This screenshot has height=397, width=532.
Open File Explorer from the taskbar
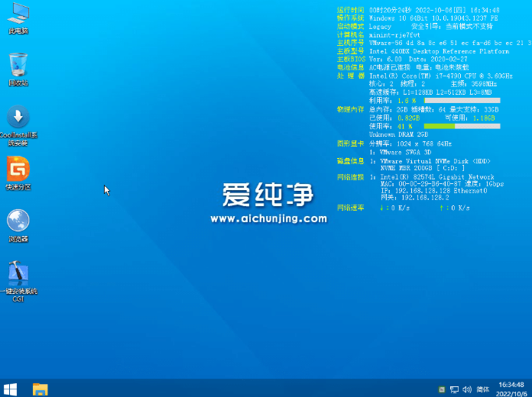[x=40, y=389]
